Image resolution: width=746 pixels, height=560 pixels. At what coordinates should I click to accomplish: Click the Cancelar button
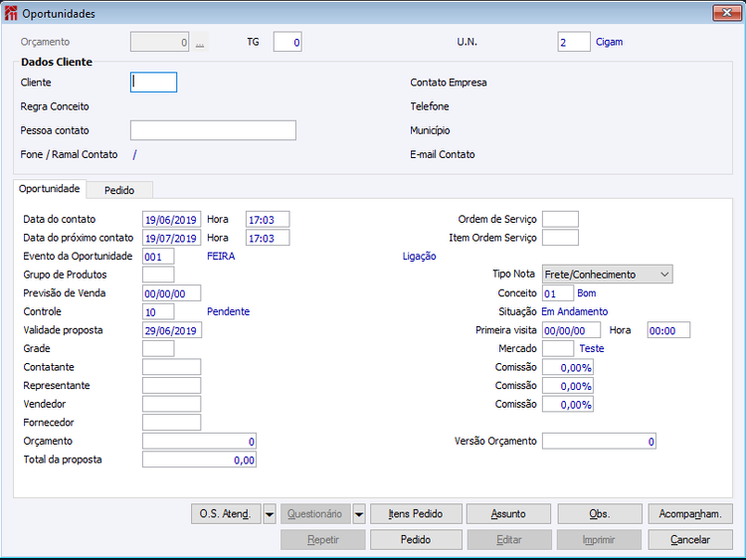click(690, 540)
